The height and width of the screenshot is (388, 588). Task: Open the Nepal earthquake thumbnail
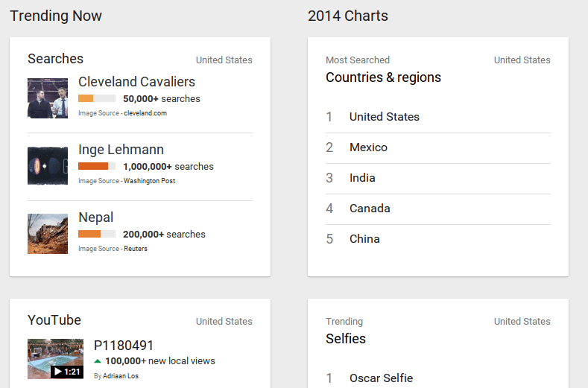[x=48, y=234]
